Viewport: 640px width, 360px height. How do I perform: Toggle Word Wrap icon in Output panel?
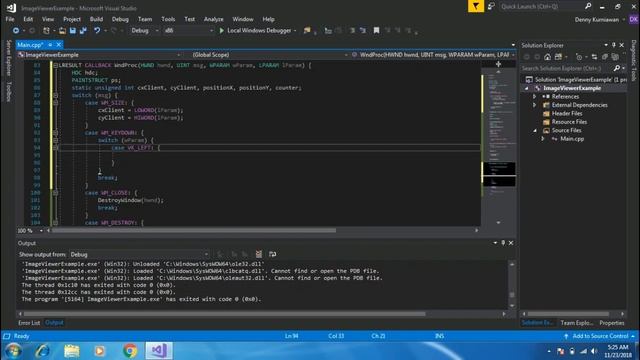click(272, 254)
